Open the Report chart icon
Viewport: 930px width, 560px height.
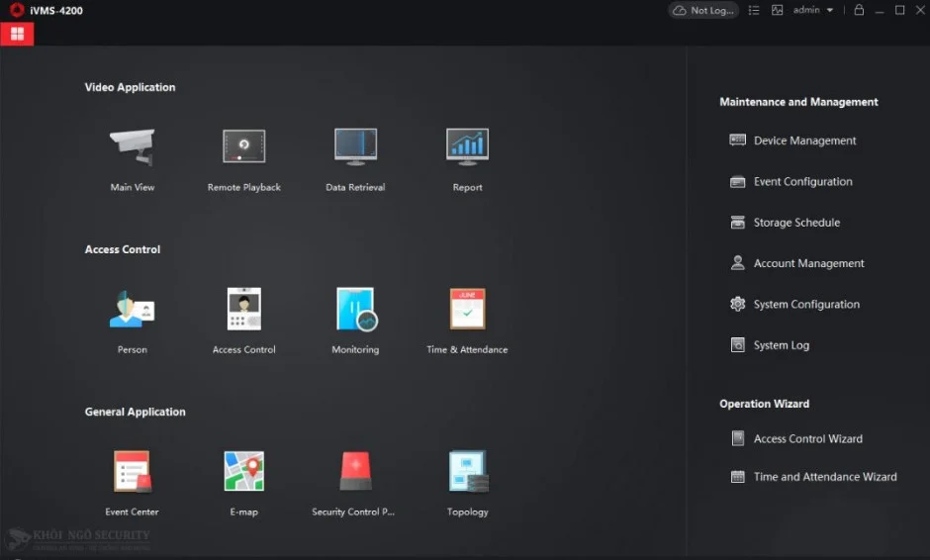467,145
